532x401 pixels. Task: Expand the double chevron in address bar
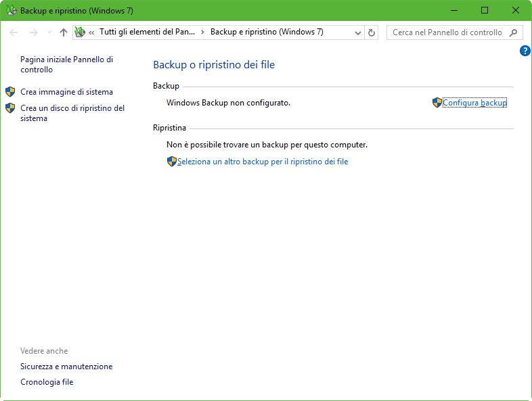[x=91, y=32]
